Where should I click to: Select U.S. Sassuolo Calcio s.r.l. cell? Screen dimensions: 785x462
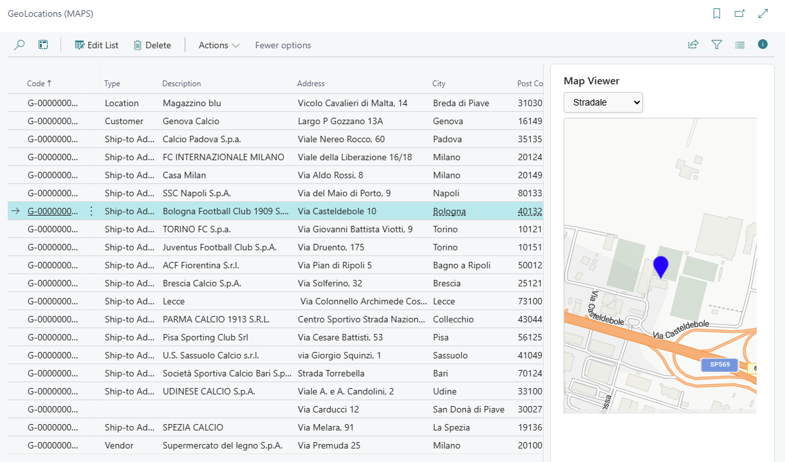[210, 355]
